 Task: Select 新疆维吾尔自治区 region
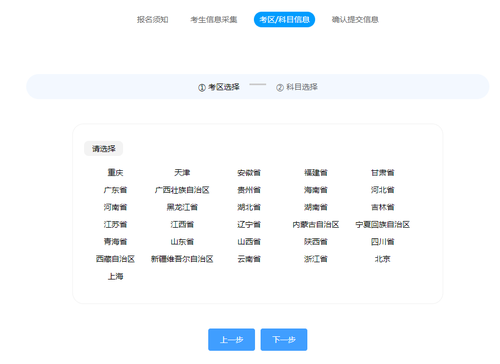182,259
